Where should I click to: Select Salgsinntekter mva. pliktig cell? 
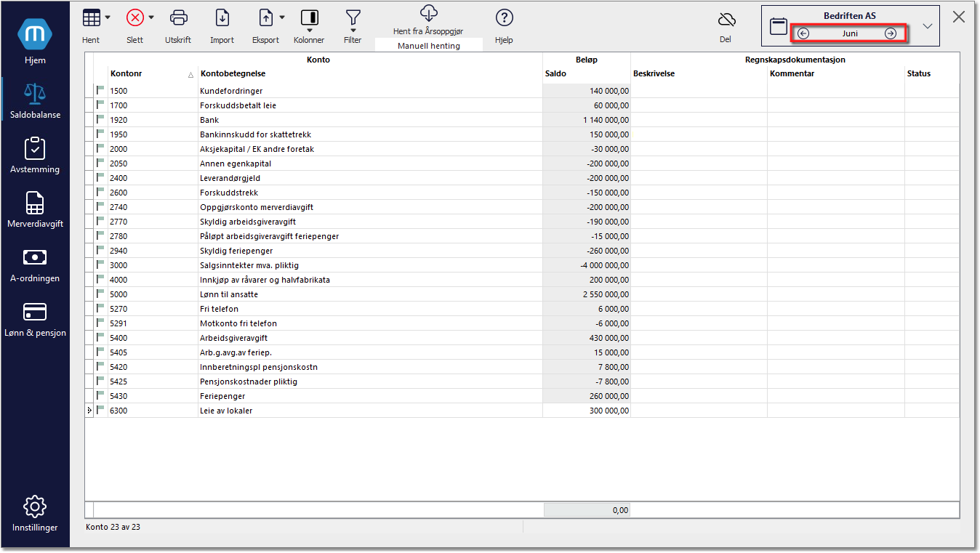point(370,265)
